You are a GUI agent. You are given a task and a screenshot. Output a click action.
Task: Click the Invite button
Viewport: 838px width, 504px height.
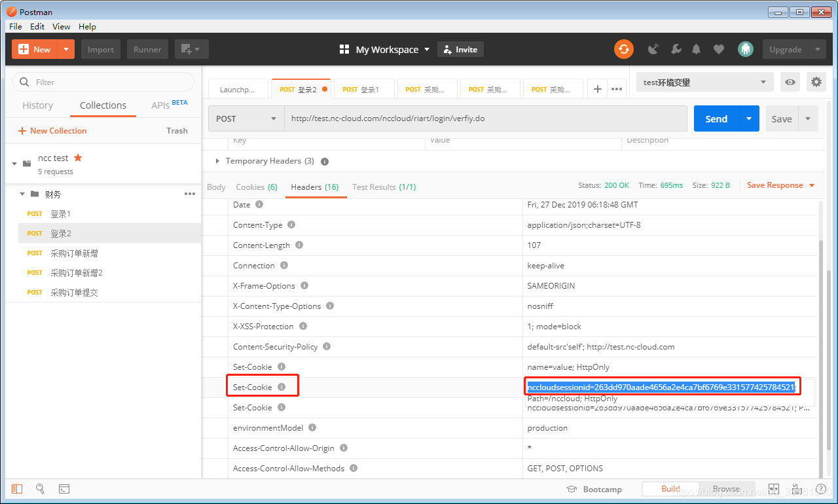[460, 49]
